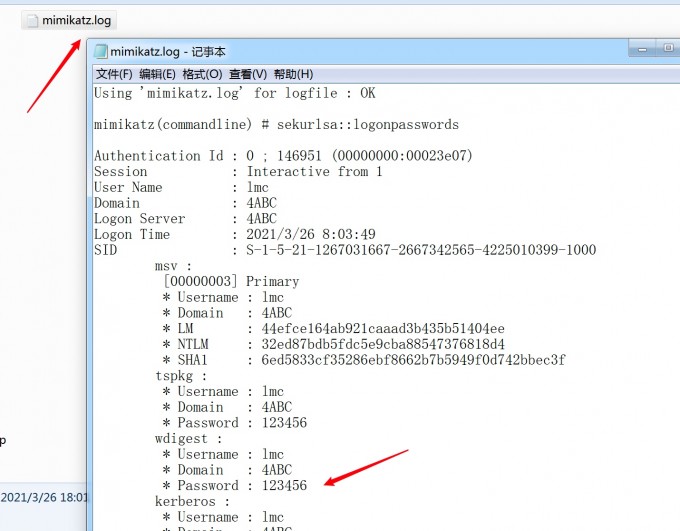Click the Logon Time 2021/3/26 8:03:49
This screenshot has width=680, height=531.
[x=311, y=234]
